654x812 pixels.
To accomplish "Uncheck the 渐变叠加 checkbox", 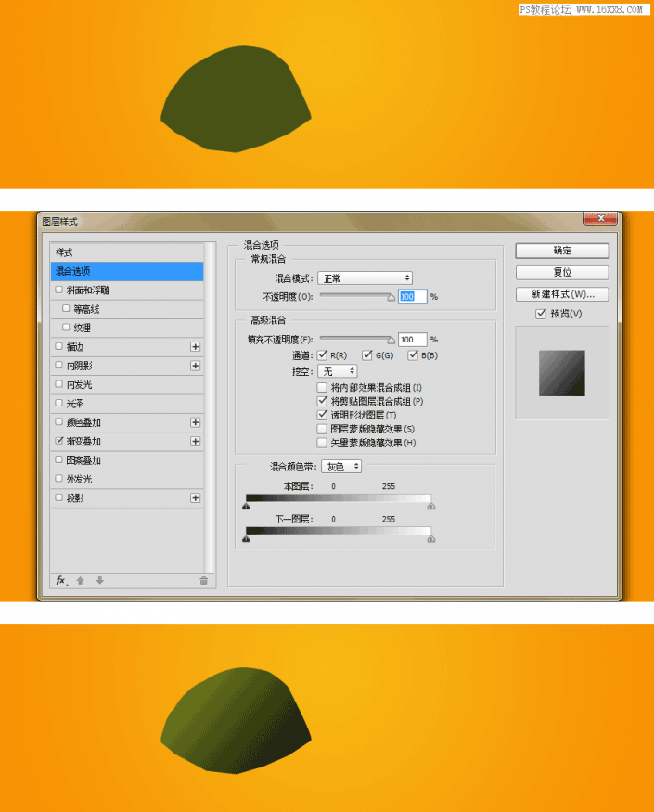I will (60, 442).
